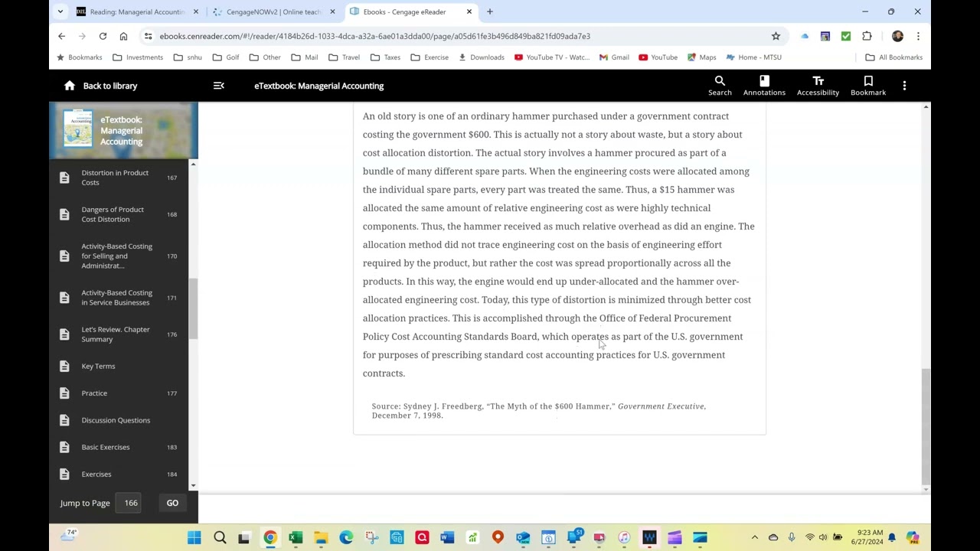The image size is (980, 551).
Task: Open Windows taskbar search
Action: click(220, 538)
